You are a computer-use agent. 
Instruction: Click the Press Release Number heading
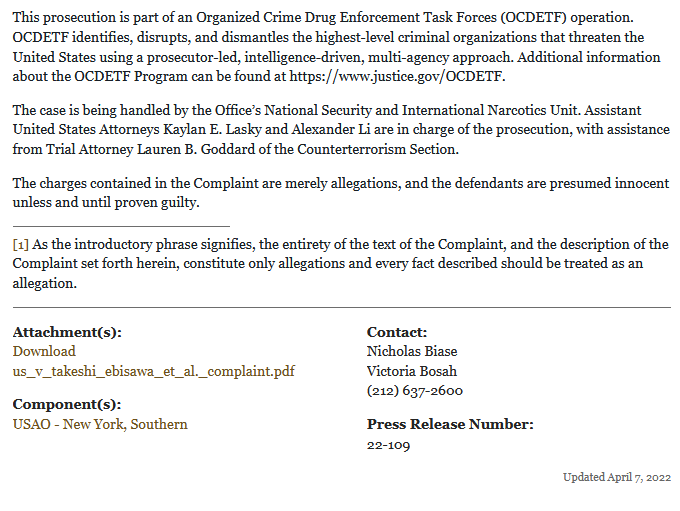click(450, 424)
